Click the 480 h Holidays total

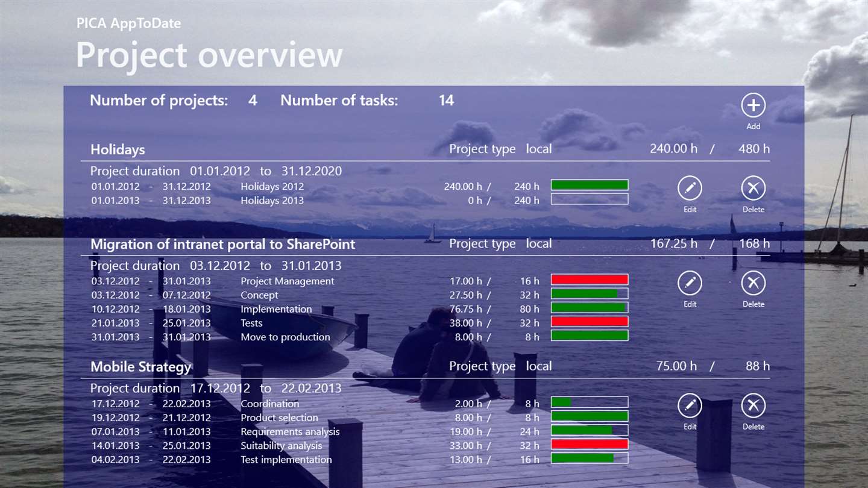pyautogui.click(x=754, y=149)
